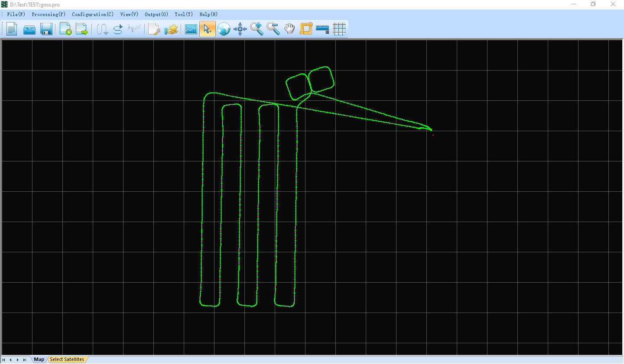Click the globe icon in the toolbar
This screenshot has height=364, width=624.
[224, 29]
